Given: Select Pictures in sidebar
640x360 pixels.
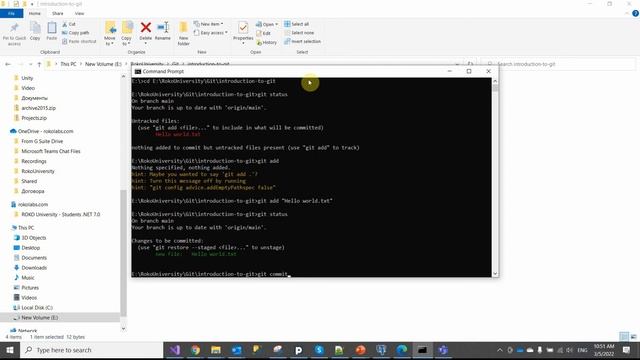Looking at the screenshot, I should click(30, 288).
